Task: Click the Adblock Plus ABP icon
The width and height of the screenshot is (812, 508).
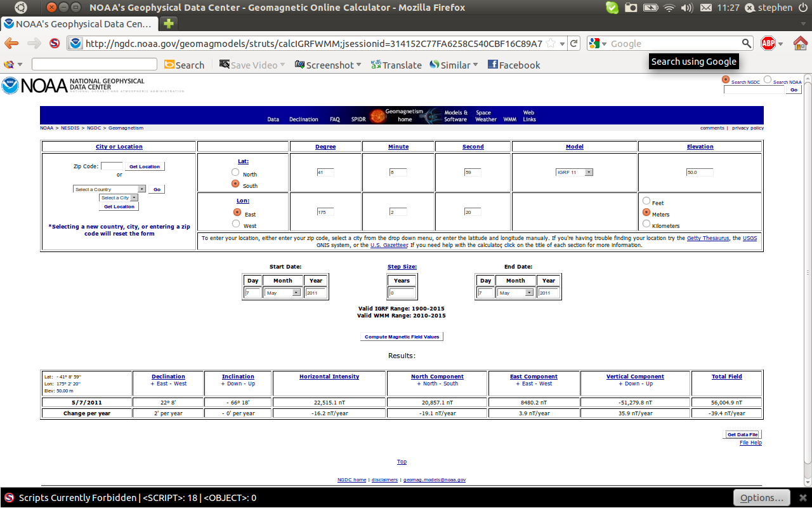Action: coord(768,44)
